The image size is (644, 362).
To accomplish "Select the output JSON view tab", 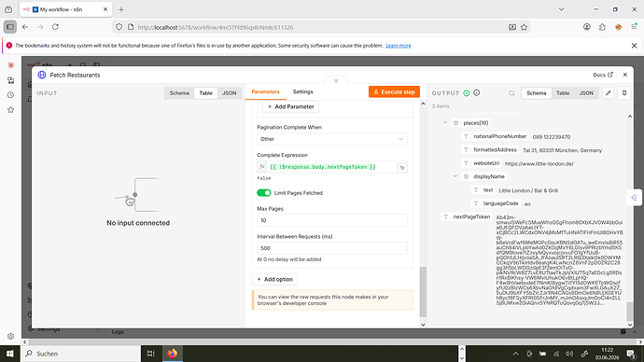I will [586, 93].
